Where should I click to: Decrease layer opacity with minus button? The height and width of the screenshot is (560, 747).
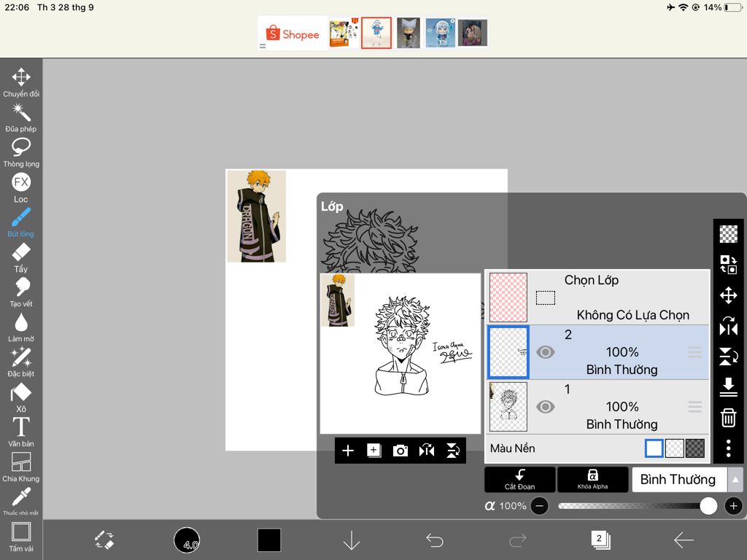[539, 506]
